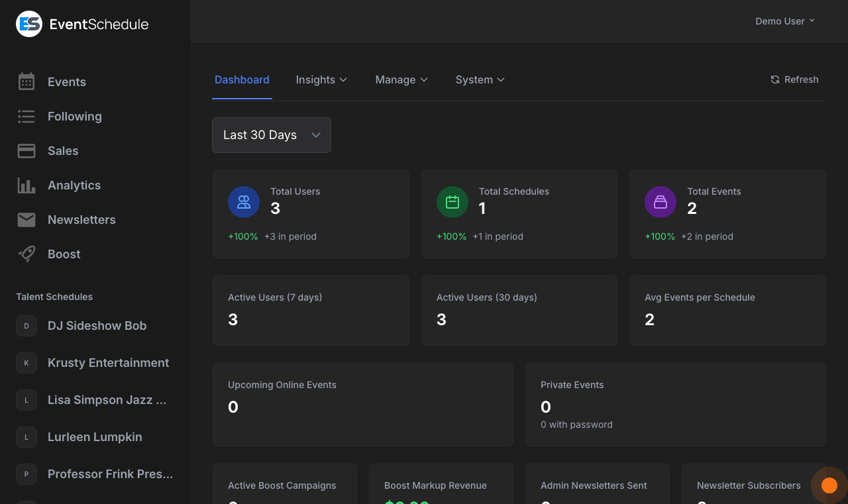Click the circular arrows Refresh icon
This screenshot has width=848, height=504.
coord(775,79)
